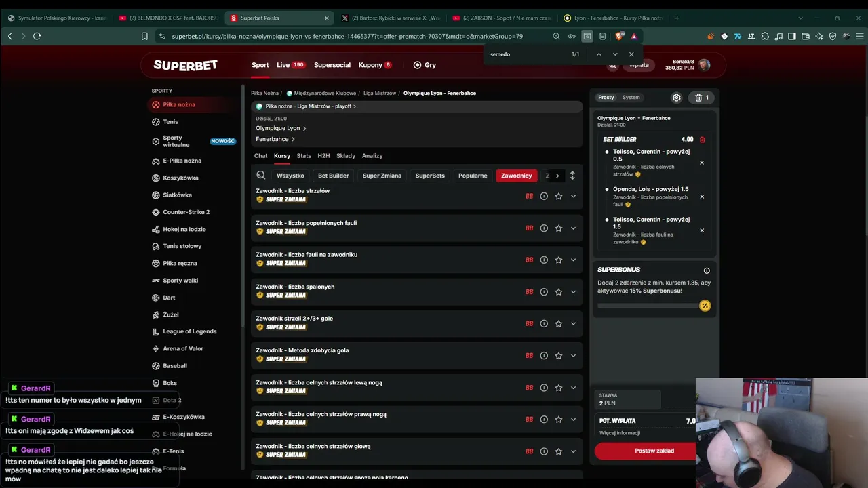
Task: Open the Live section in top navigation
Action: click(x=290, y=65)
